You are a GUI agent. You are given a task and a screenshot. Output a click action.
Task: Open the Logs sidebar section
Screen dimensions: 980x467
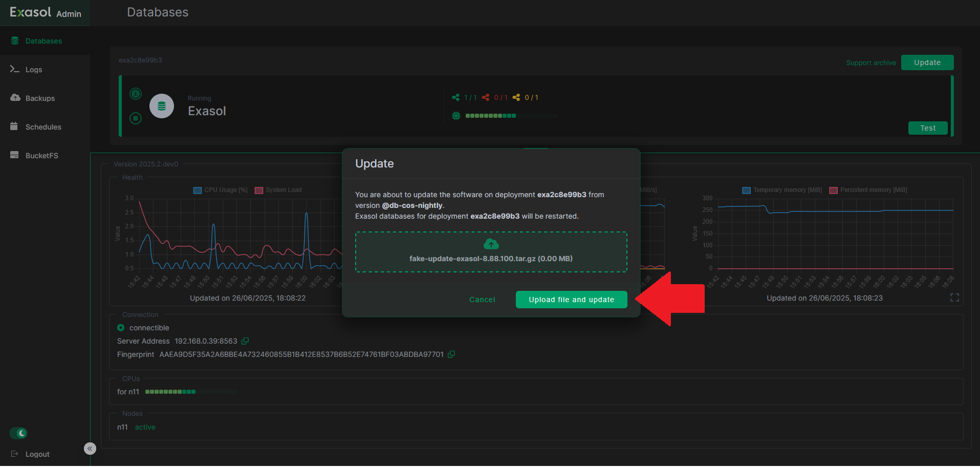click(45, 70)
